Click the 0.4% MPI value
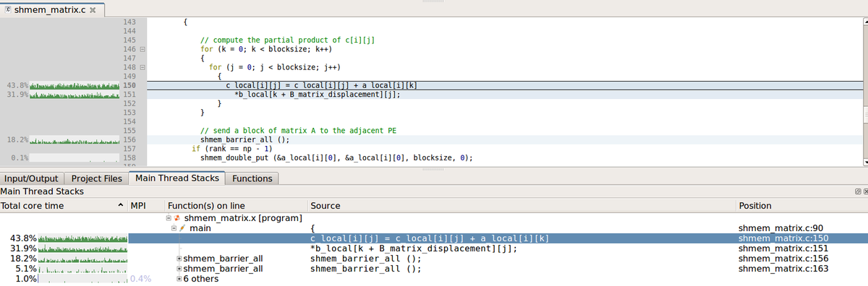 click(x=141, y=279)
